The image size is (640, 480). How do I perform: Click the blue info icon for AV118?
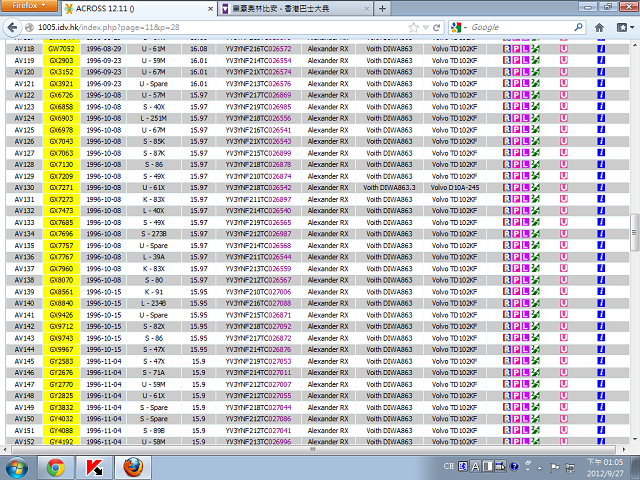pyautogui.click(x=601, y=48)
